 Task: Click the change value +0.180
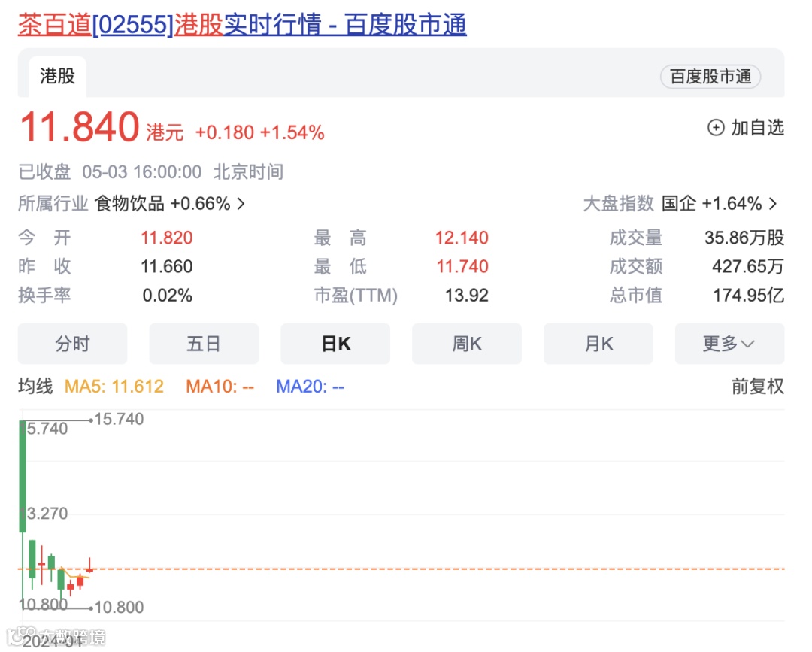click(x=225, y=132)
